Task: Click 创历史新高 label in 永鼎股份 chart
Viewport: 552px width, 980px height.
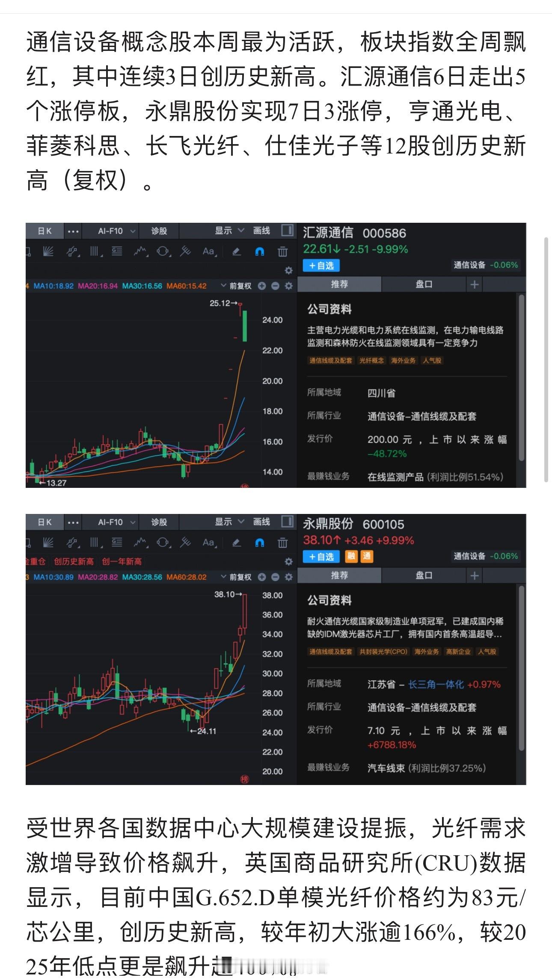Action: 74,561
